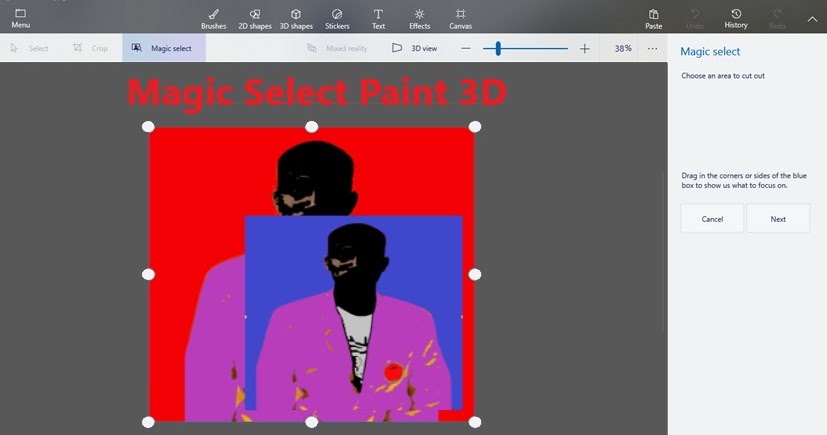Screen dimensions: 827x435
Task: Click the Undo arrow
Action: pyautogui.click(x=695, y=14)
